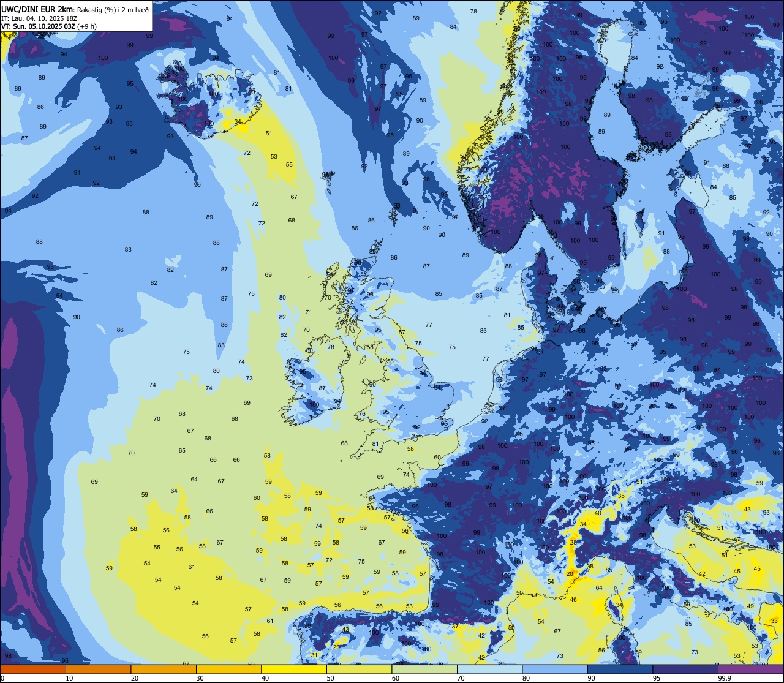
Task: Click the '10' tick label on color scale
Action: point(69,678)
